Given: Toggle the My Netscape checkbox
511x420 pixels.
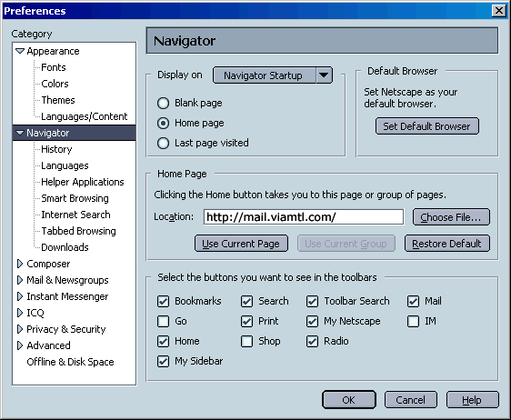Looking at the screenshot, I should [x=312, y=321].
